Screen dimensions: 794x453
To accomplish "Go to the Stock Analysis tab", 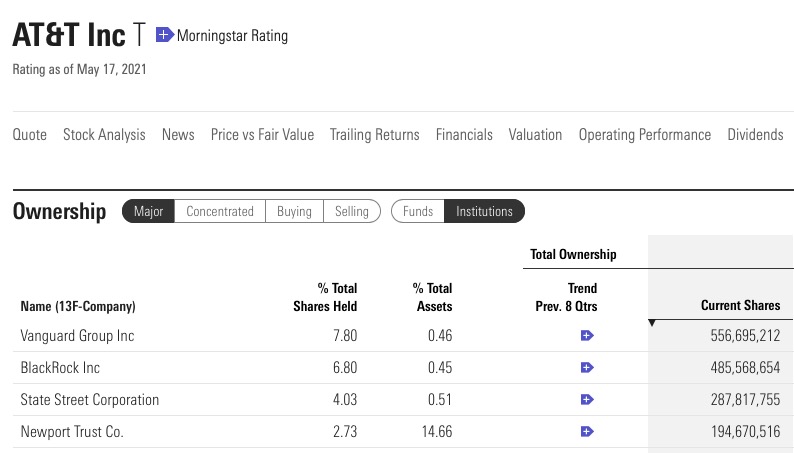I will (104, 134).
